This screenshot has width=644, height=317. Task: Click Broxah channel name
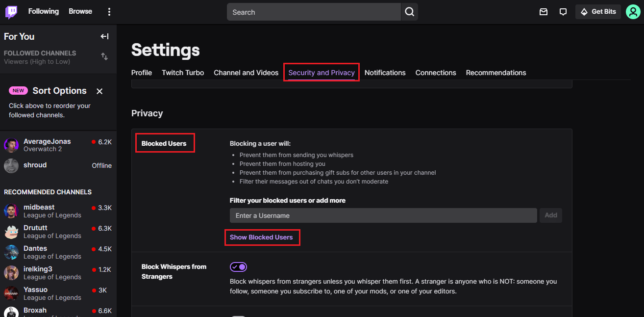(x=35, y=310)
